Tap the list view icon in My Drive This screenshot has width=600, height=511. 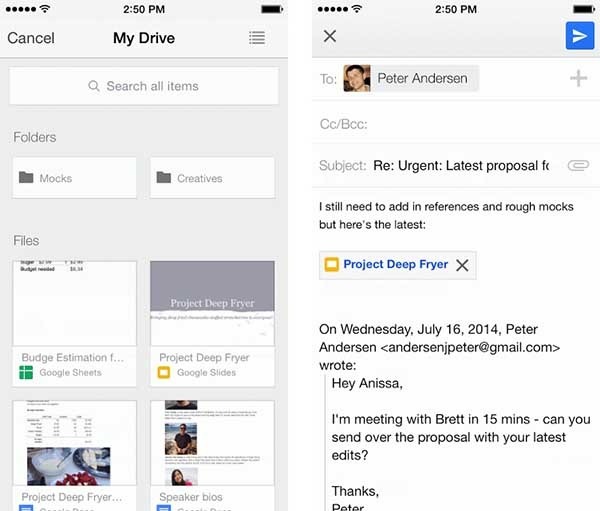(257, 38)
